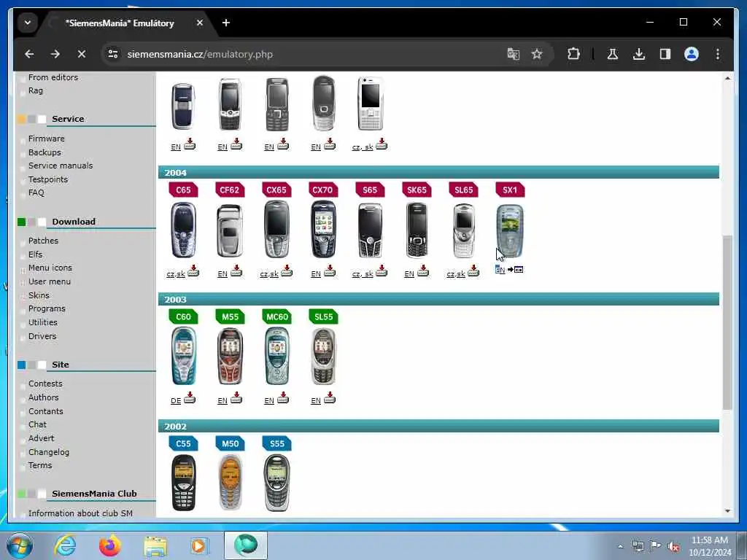Launch Firefox from the taskbar

(110, 545)
